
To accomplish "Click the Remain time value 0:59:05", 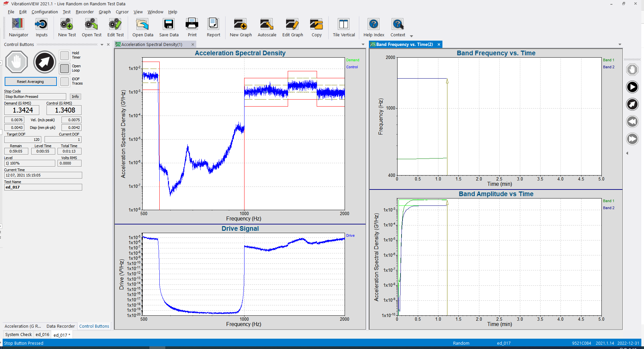I will click(x=16, y=151).
